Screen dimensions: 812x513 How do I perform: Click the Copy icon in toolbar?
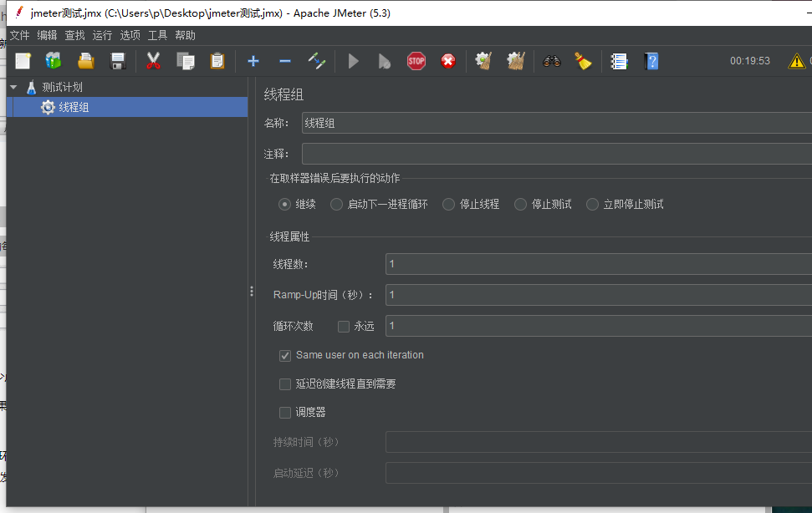point(186,61)
